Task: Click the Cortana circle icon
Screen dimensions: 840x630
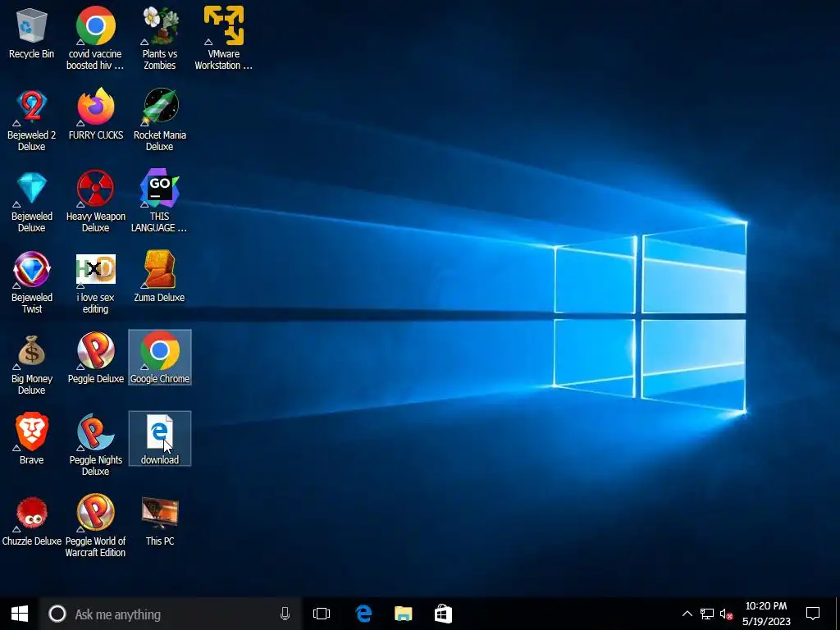Action: tap(57, 614)
